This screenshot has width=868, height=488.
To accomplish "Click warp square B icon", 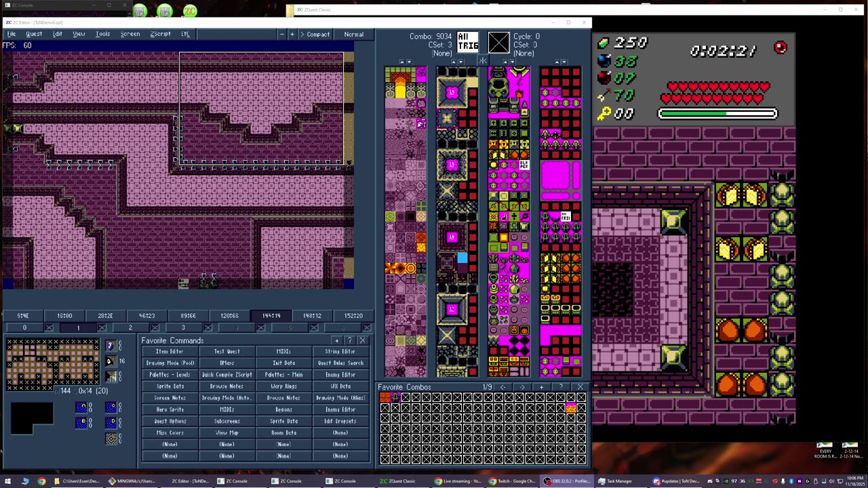I will 81,423.
